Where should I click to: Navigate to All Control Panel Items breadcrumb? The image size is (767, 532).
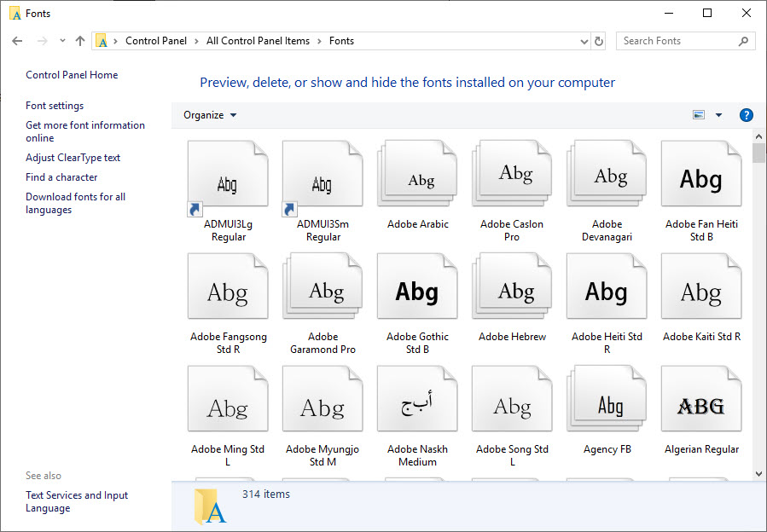click(x=257, y=40)
